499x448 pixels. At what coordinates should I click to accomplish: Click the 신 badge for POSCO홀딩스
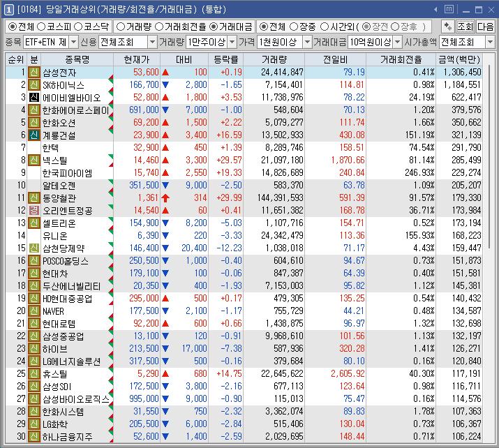[33, 260]
